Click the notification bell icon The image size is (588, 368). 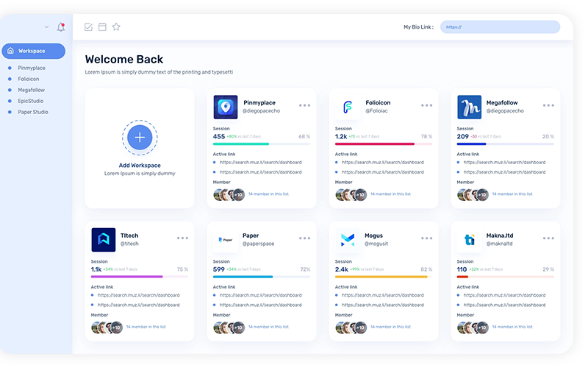point(61,27)
